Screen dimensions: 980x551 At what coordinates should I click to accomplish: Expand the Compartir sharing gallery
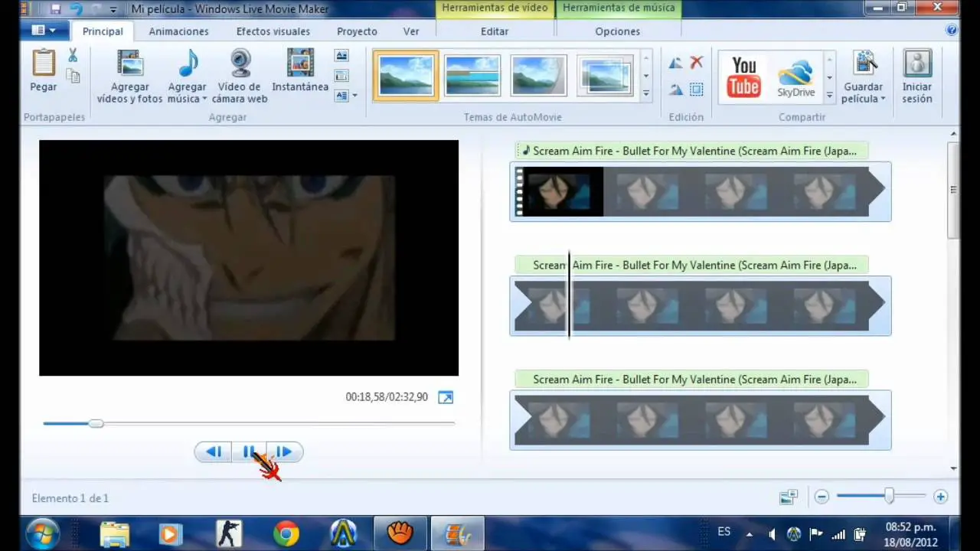pos(829,95)
